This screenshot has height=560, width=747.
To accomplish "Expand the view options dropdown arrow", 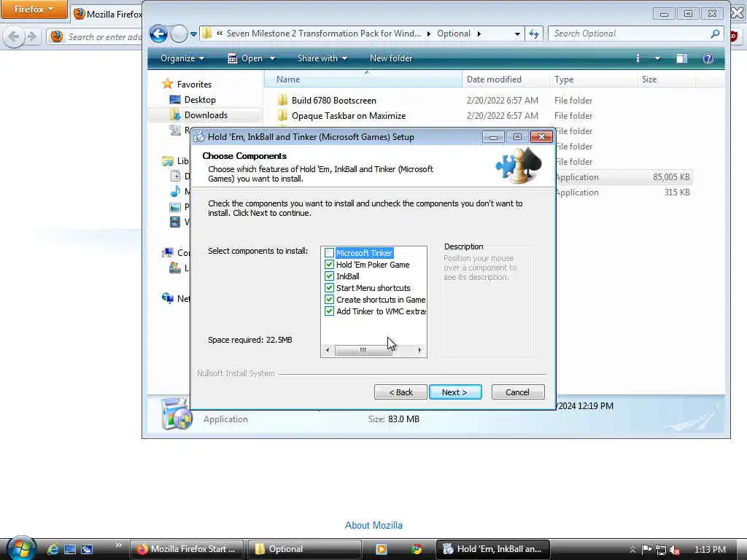I will [x=657, y=58].
